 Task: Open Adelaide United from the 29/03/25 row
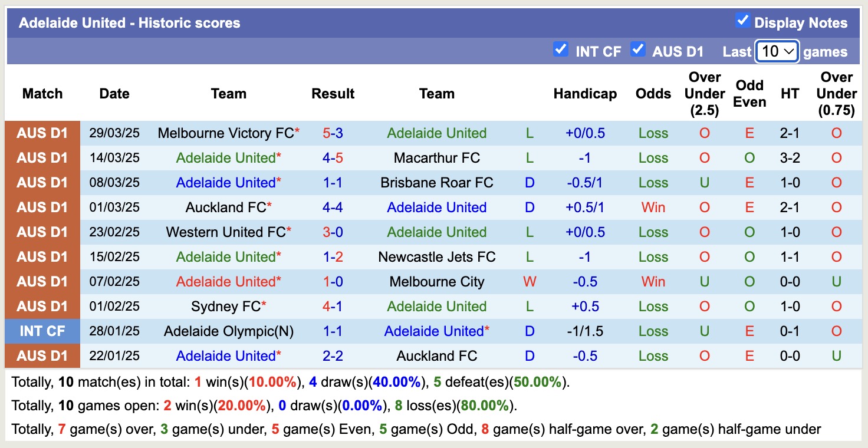point(436,133)
